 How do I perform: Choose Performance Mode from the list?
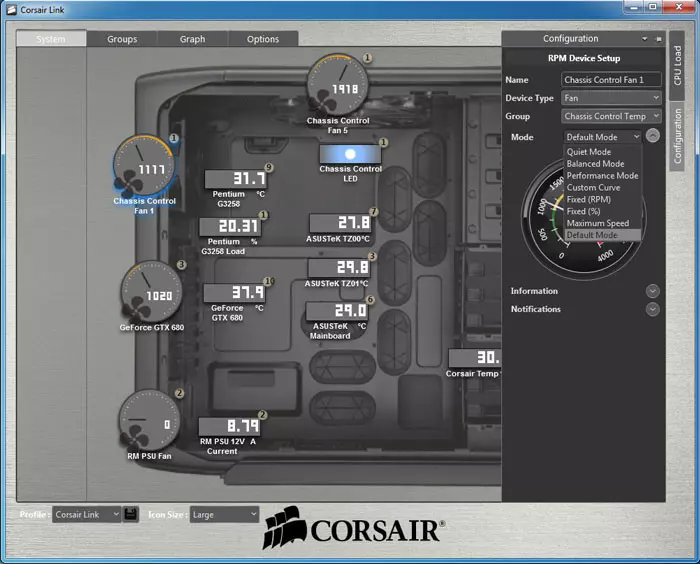(603, 175)
